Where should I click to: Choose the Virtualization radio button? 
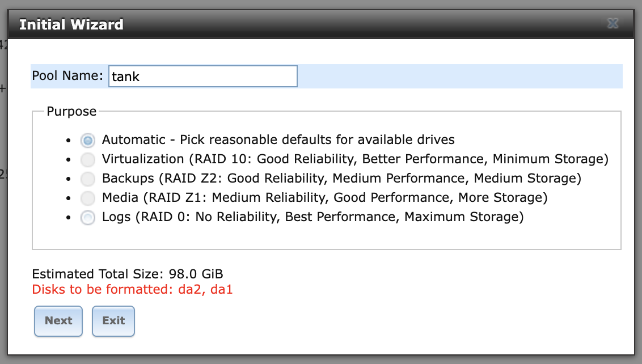87,159
